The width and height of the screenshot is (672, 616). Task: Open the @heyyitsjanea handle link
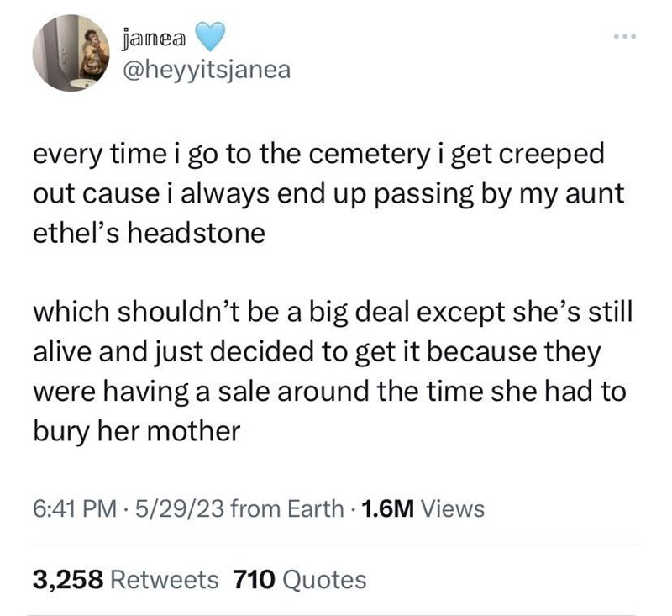click(206, 70)
